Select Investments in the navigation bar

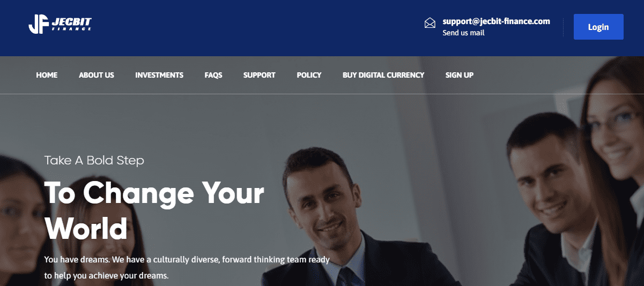click(159, 75)
